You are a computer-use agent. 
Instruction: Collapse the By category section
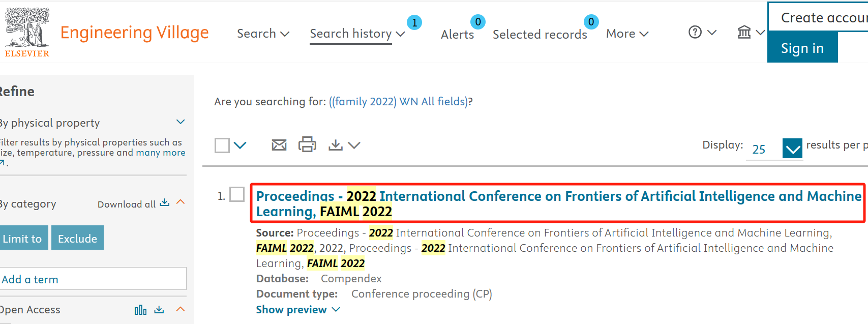click(x=181, y=202)
